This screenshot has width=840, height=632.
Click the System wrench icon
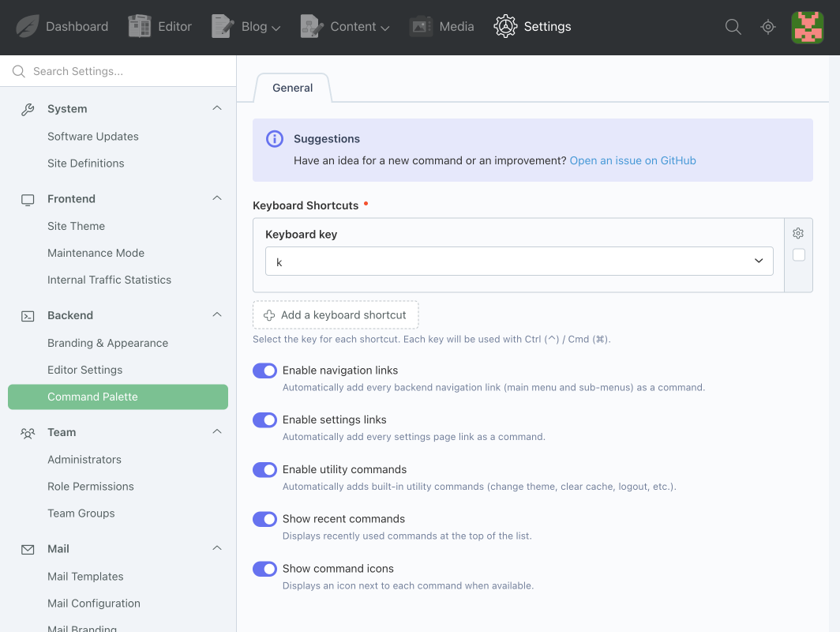click(28, 109)
